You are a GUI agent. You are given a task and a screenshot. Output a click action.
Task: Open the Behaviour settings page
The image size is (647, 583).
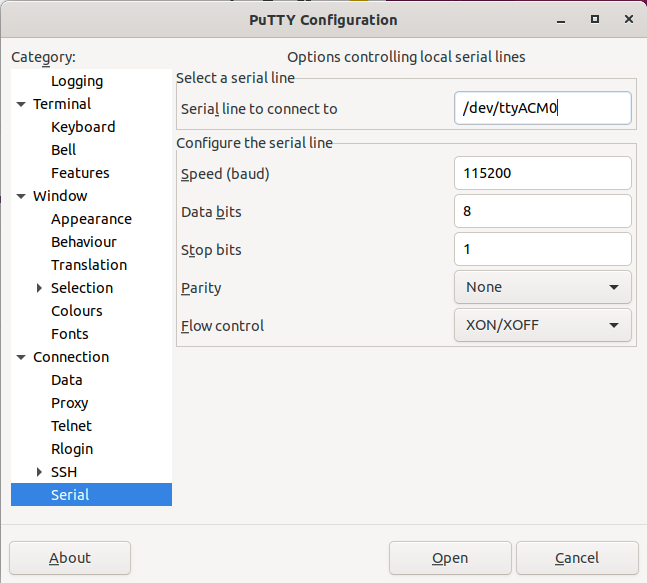click(x=84, y=242)
